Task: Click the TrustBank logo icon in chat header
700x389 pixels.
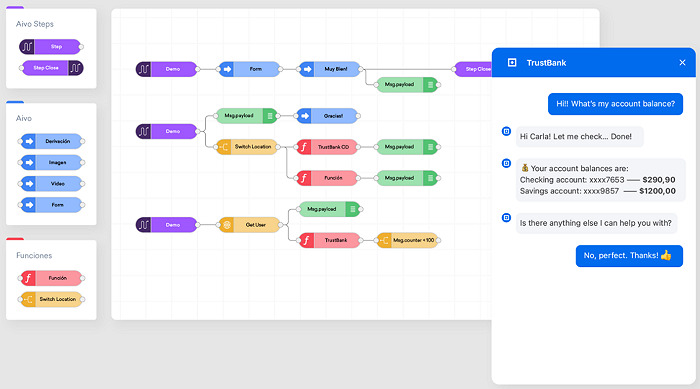Action: pyautogui.click(x=512, y=63)
